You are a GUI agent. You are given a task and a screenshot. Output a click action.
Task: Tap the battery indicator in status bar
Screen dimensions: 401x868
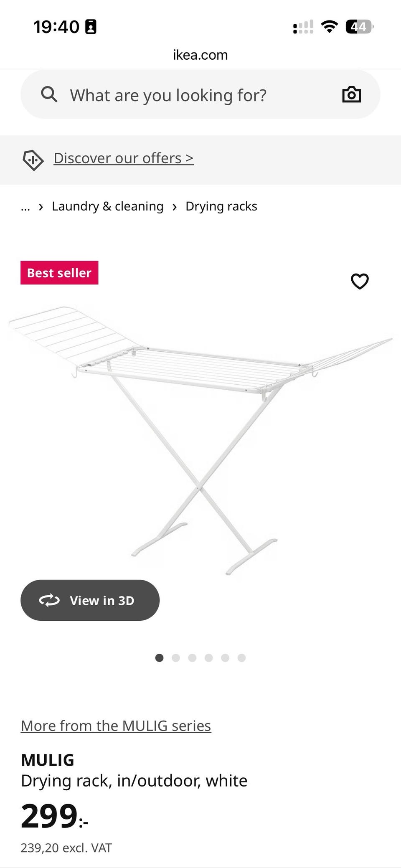[359, 27]
